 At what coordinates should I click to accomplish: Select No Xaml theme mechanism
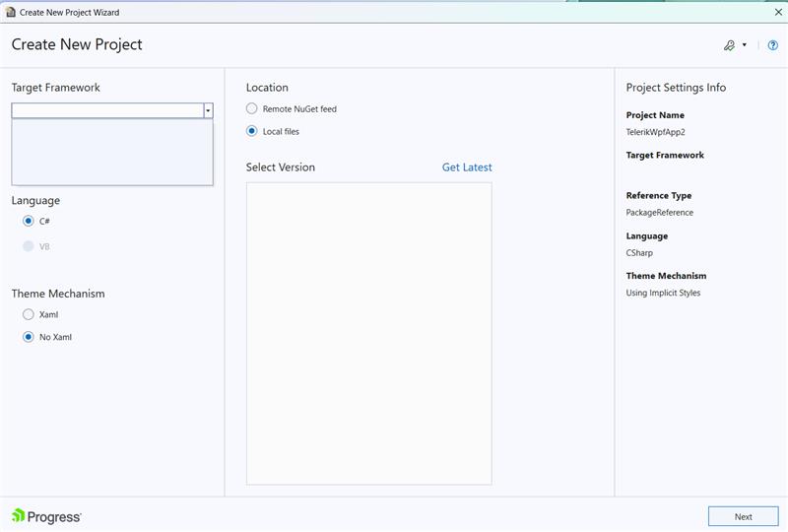(29, 337)
